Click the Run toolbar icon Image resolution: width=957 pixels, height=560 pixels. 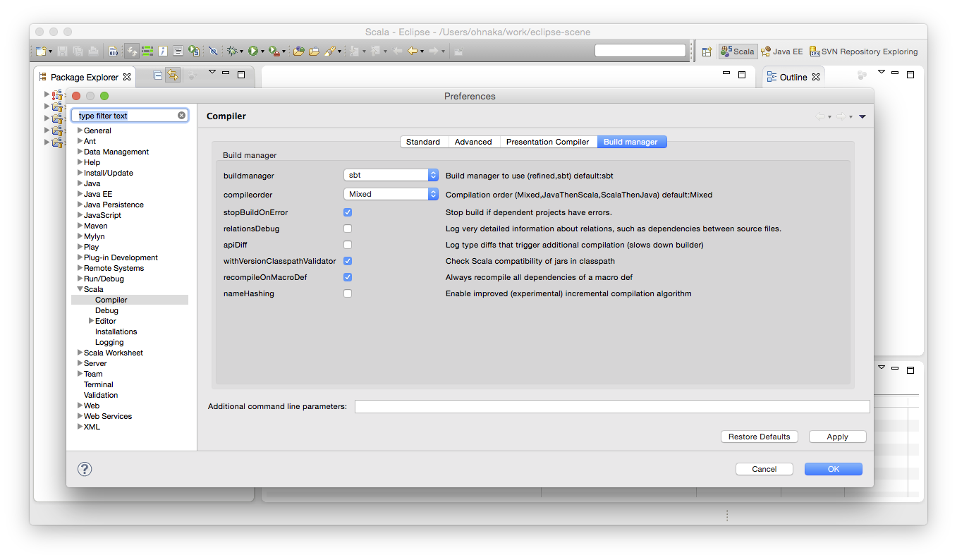click(253, 50)
